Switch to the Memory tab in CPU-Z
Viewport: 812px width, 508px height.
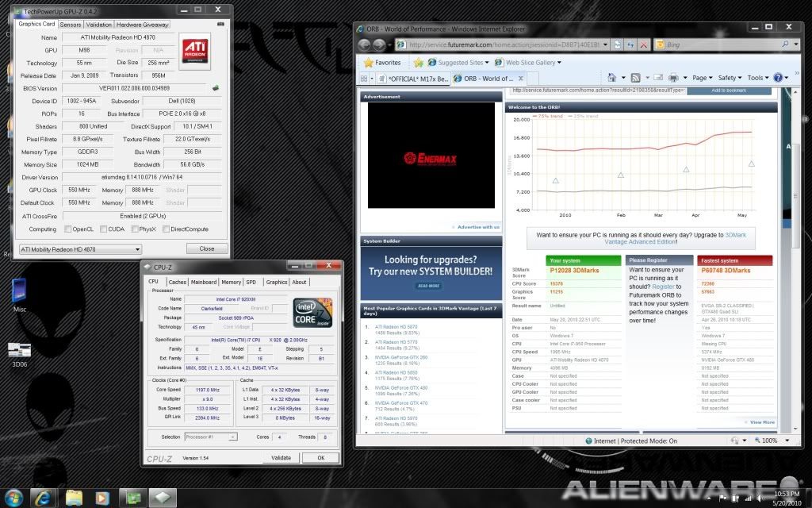point(231,282)
